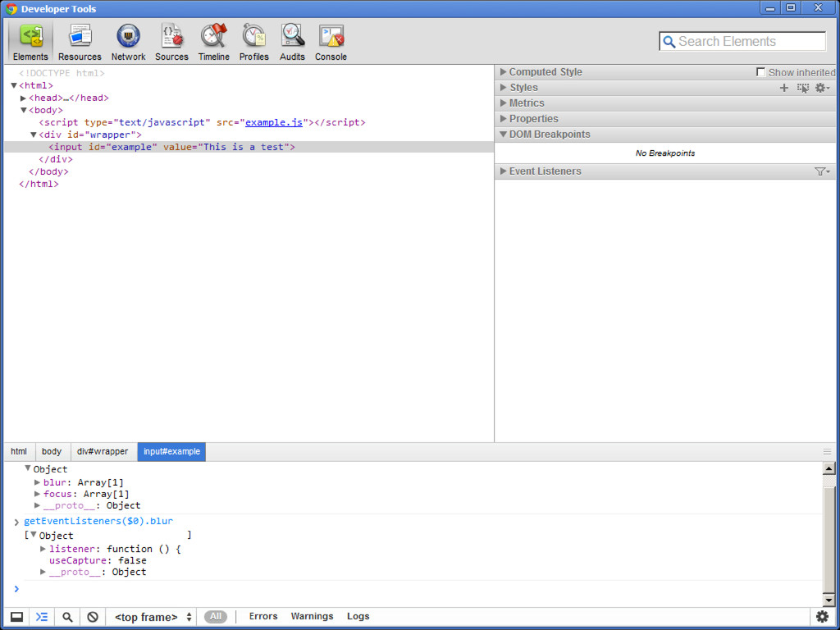Click the breadcrumb overflow lines icon

point(827,452)
